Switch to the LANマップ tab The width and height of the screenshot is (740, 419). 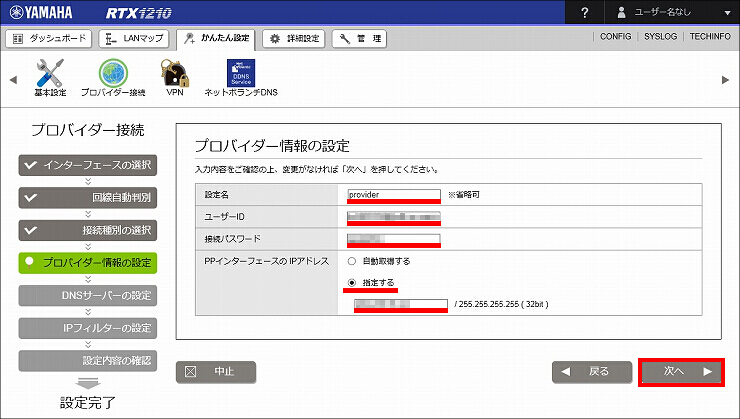135,39
